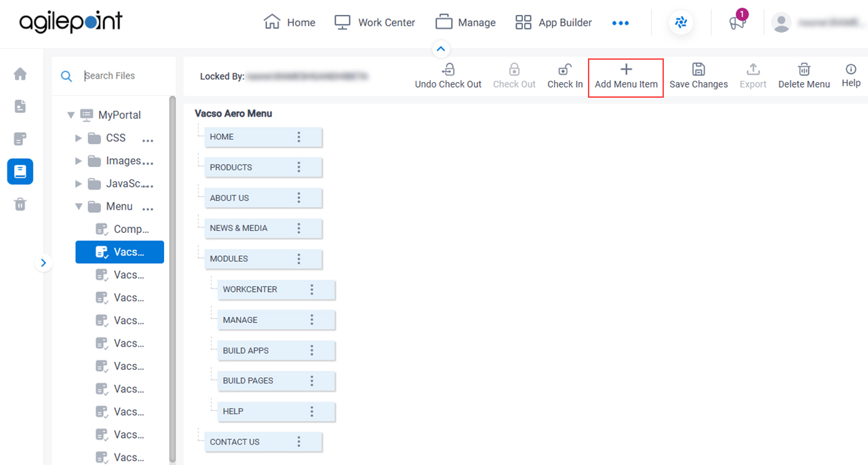This screenshot has height=465, width=868.
Task: Click the agilepoint logo
Action: 71,22
